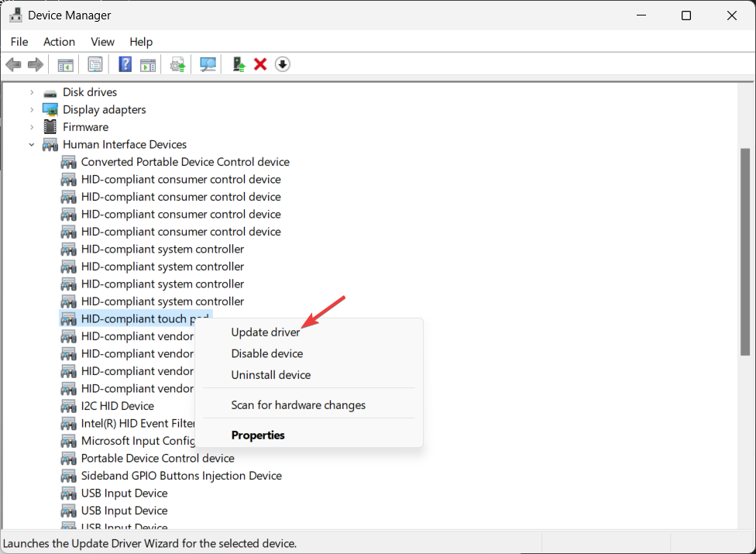Select the Firmware label

(85, 127)
